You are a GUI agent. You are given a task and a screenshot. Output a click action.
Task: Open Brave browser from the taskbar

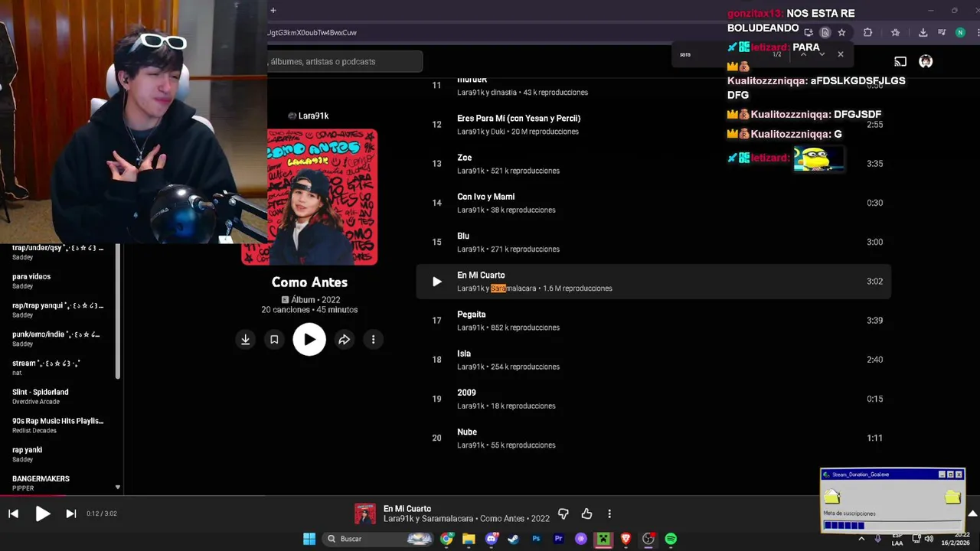(x=626, y=539)
